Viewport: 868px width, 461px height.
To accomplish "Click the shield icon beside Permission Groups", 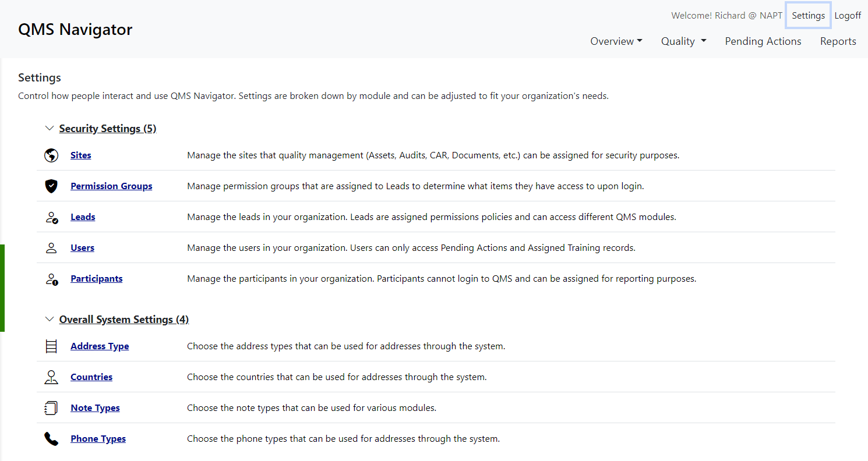I will pos(51,186).
